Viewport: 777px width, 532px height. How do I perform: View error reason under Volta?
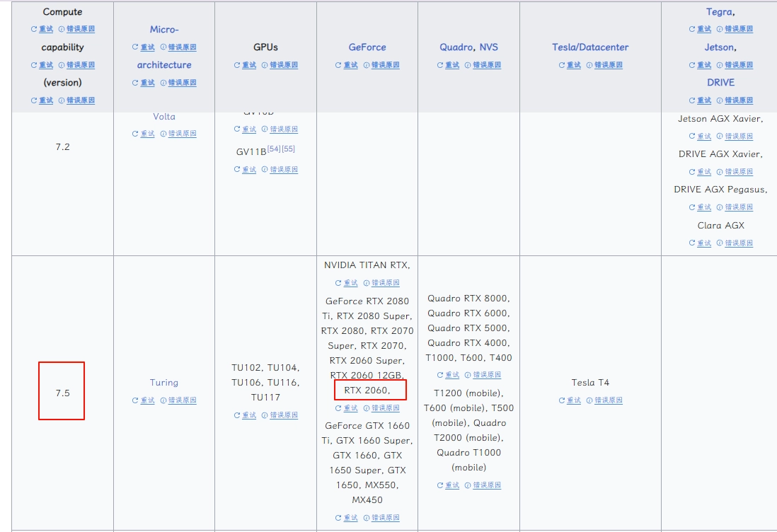click(178, 134)
